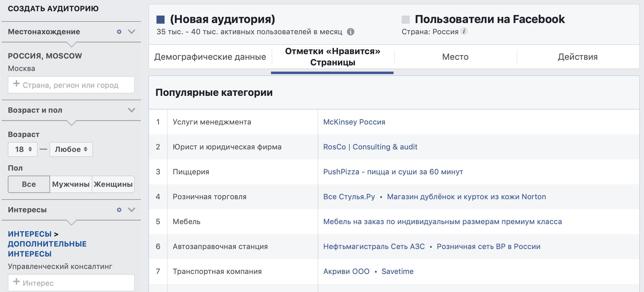This screenshot has width=644, height=292.
Task: Click category Автозаправочная станция
Action: coord(220,247)
